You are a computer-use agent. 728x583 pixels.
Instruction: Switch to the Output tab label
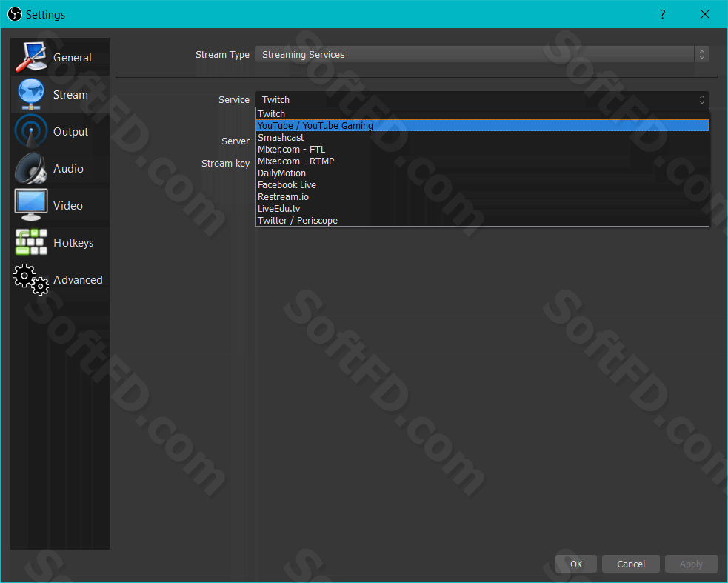(70, 132)
